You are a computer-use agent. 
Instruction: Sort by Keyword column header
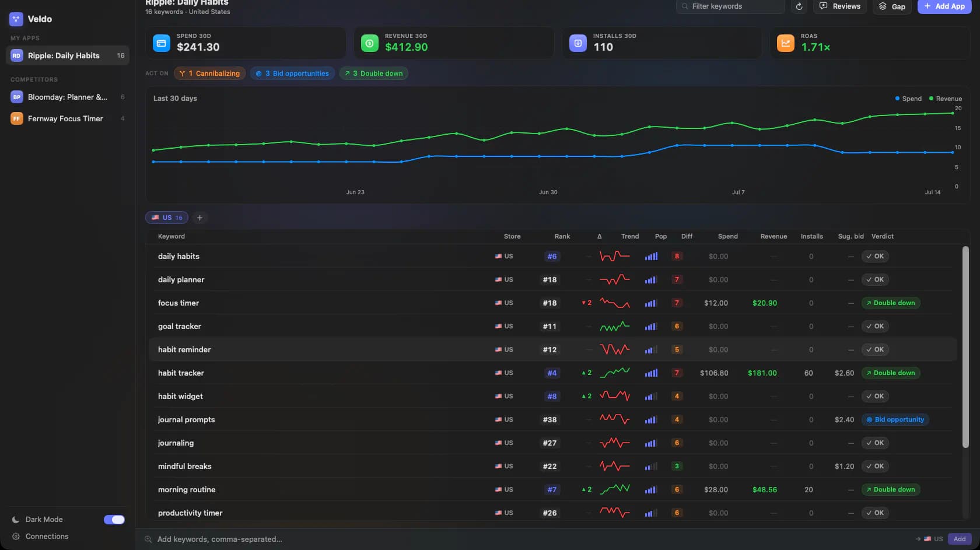point(171,236)
